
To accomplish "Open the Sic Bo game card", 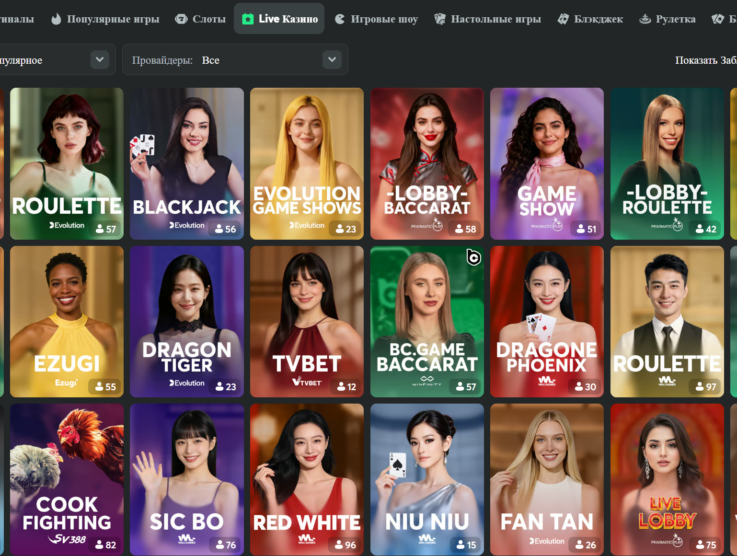I will pos(187,479).
